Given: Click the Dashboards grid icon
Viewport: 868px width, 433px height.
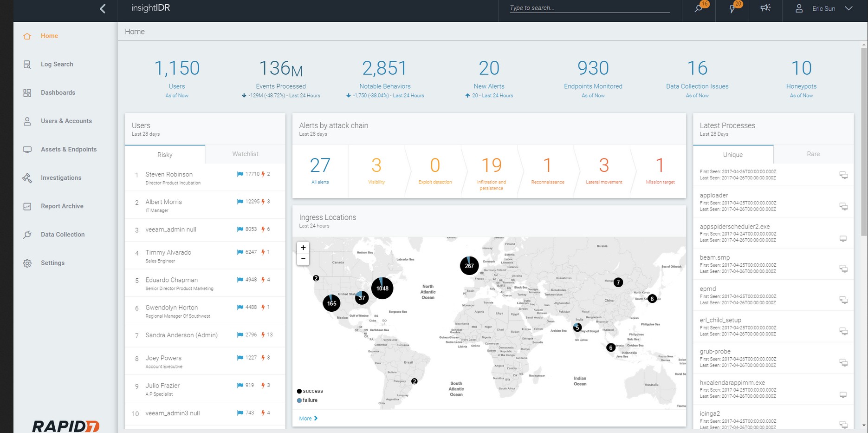Looking at the screenshot, I should [x=27, y=93].
